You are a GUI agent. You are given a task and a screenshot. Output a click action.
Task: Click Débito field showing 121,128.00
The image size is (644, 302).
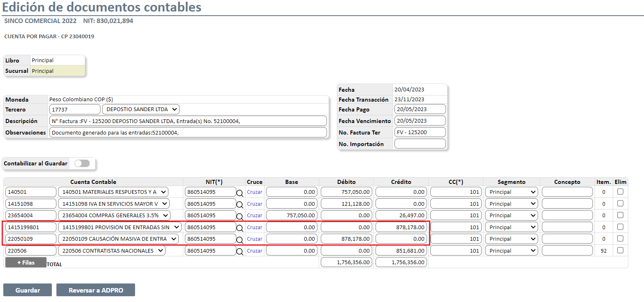pyautogui.click(x=346, y=204)
